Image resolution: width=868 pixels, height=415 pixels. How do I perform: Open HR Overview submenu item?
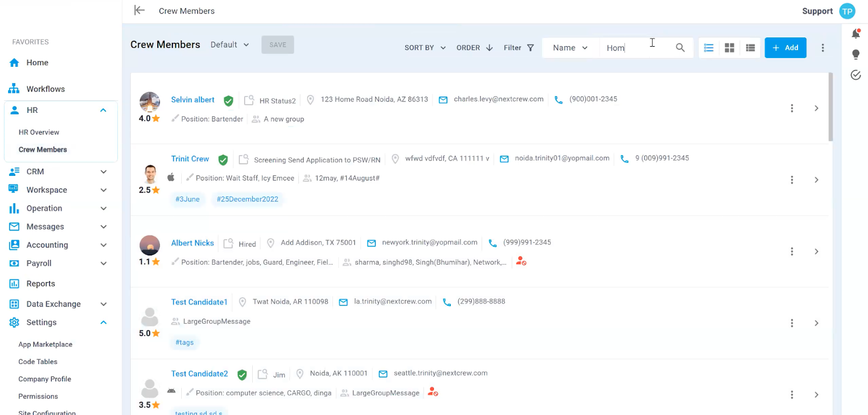click(x=39, y=132)
